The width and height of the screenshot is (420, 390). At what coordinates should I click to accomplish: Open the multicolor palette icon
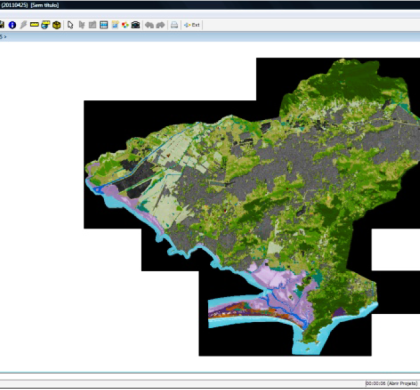point(125,25)
